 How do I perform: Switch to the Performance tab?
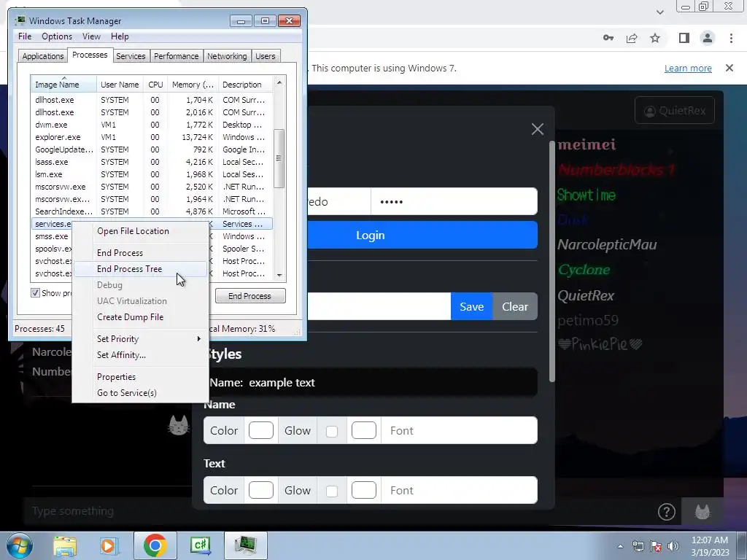click(x=177, y=56)
